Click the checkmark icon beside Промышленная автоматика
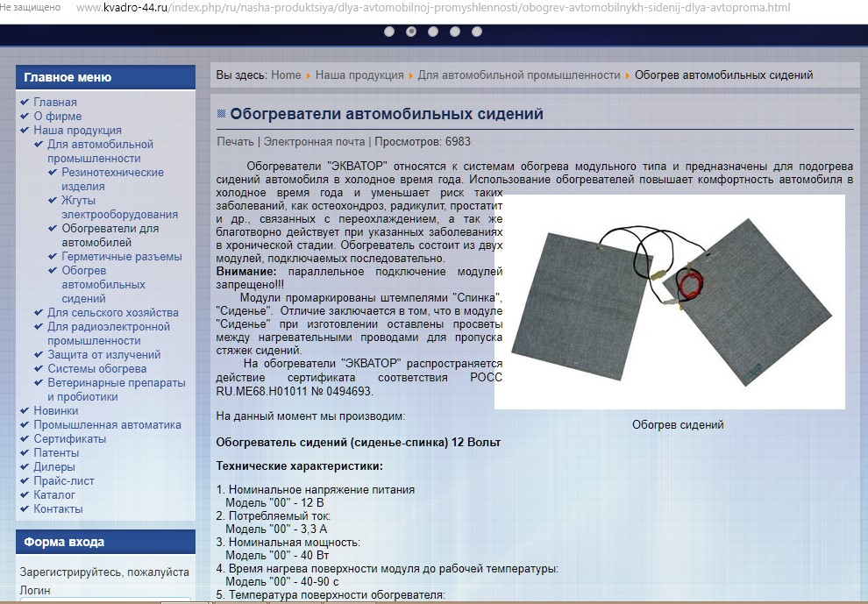 pyautogui.click(x=25, y=424)
